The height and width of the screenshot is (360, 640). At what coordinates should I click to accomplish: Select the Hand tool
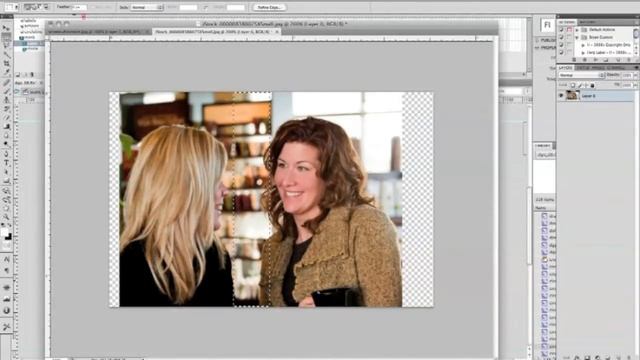tap(6, 209)
